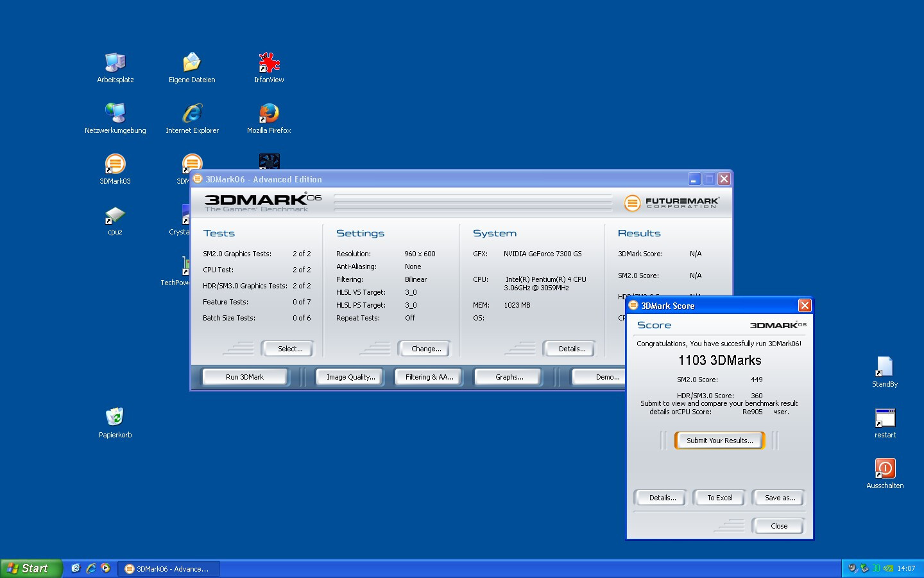
Task: Open the Arbeitsplatz desktop icon
Action: pyautogui.click(x=116, y=67)
